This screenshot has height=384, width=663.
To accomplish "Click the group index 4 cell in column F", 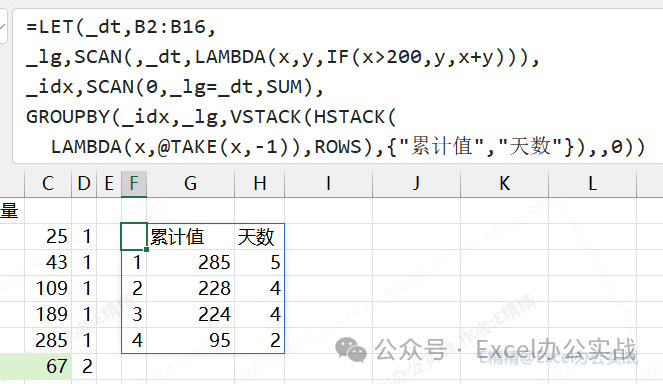I will 134,340.
